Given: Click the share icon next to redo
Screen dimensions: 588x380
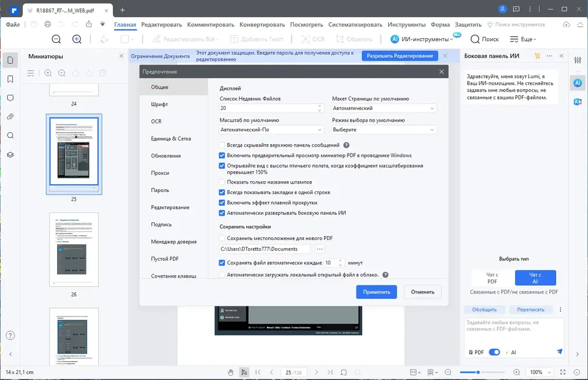Looking at the screenshot, I should click(x=89, y=24).
